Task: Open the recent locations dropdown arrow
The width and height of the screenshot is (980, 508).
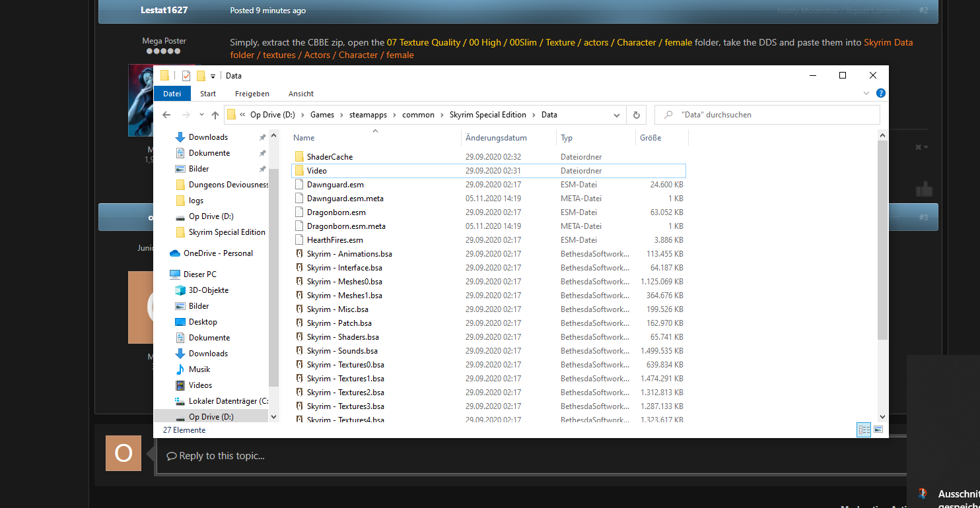Action: click(x=201, y=115)
